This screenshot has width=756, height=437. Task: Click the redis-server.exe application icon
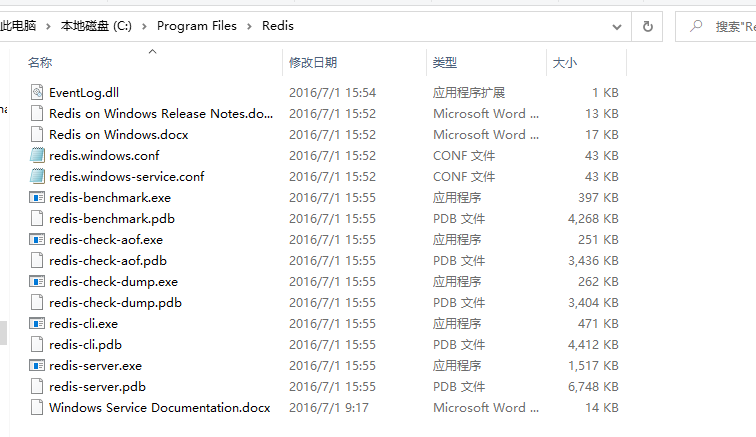pyautogui.click(x=37, y=365)
